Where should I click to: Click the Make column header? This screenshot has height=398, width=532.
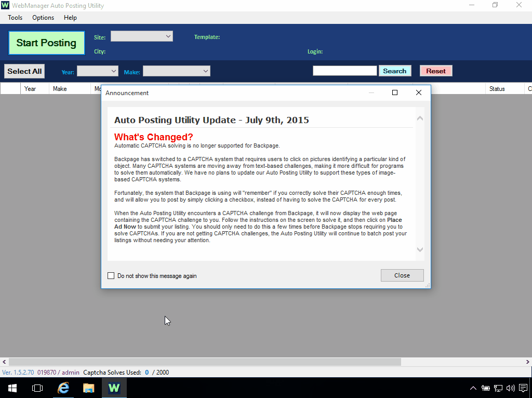(x=70, y=88)
